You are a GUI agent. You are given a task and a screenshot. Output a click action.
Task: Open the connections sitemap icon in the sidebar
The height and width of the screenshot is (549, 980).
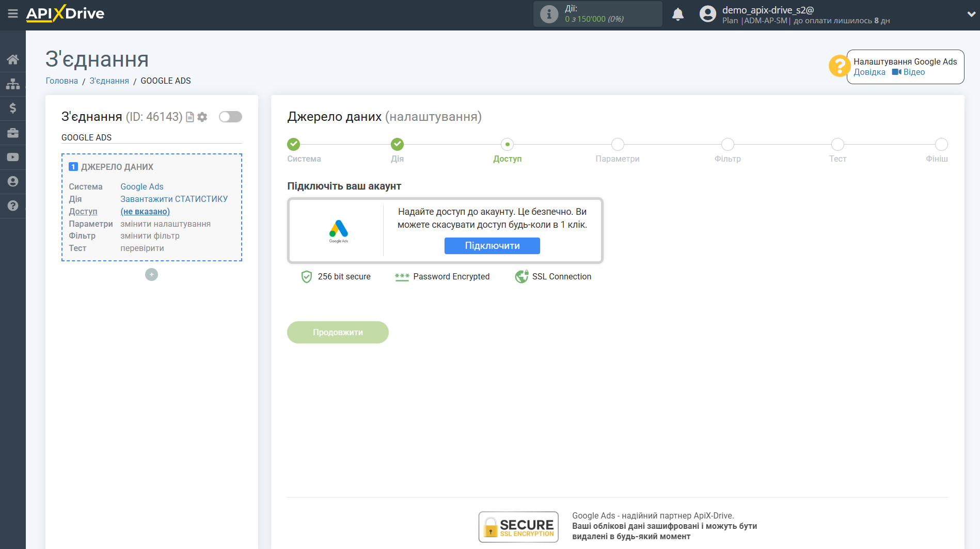pyautogui.click(x=13, y=84)
